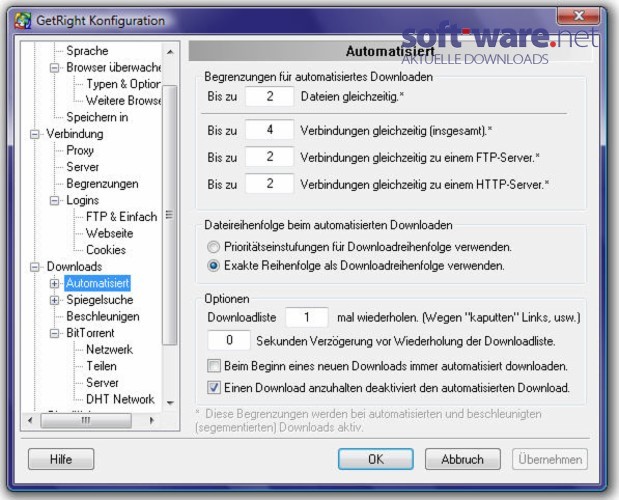Enable 'Beim Beginn eines neuen Downloads' checkbox

click(214, 366)
